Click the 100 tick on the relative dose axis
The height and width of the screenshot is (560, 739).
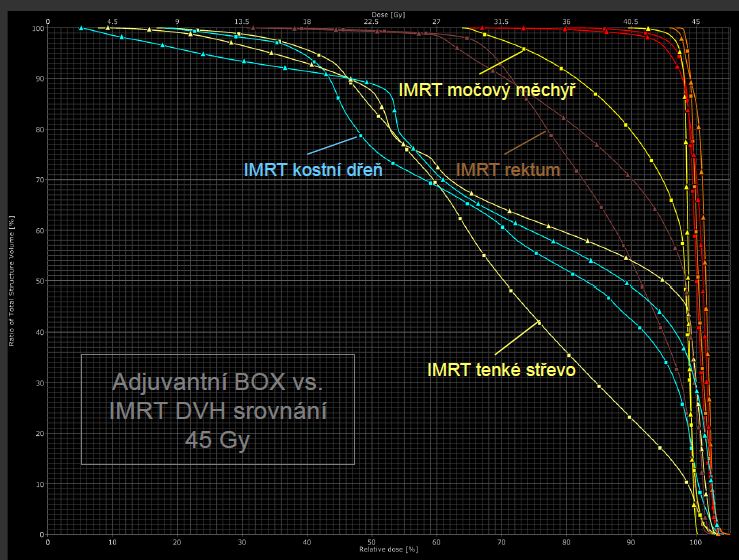pyautogui.click(x=696, y=541)
